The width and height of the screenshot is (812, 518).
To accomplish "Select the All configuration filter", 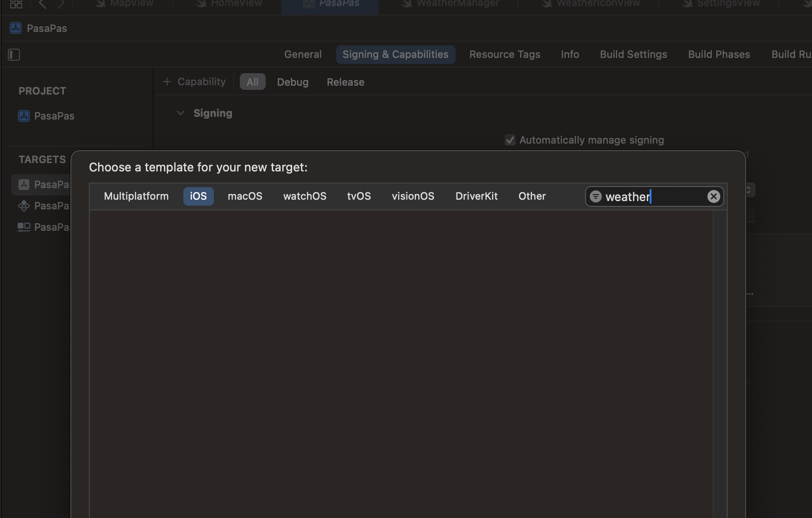I will tap(252, 82).
